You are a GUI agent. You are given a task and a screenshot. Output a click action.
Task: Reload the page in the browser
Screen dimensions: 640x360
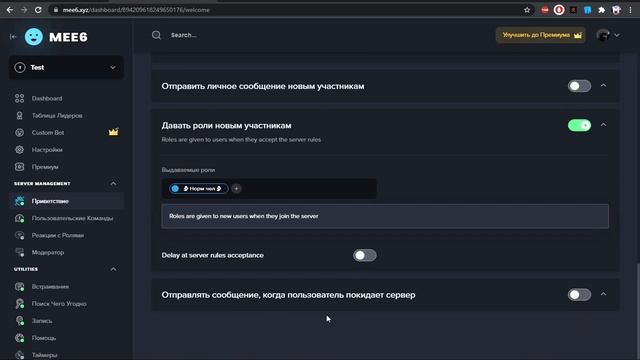pyautogui.click(x=38, y=10)
